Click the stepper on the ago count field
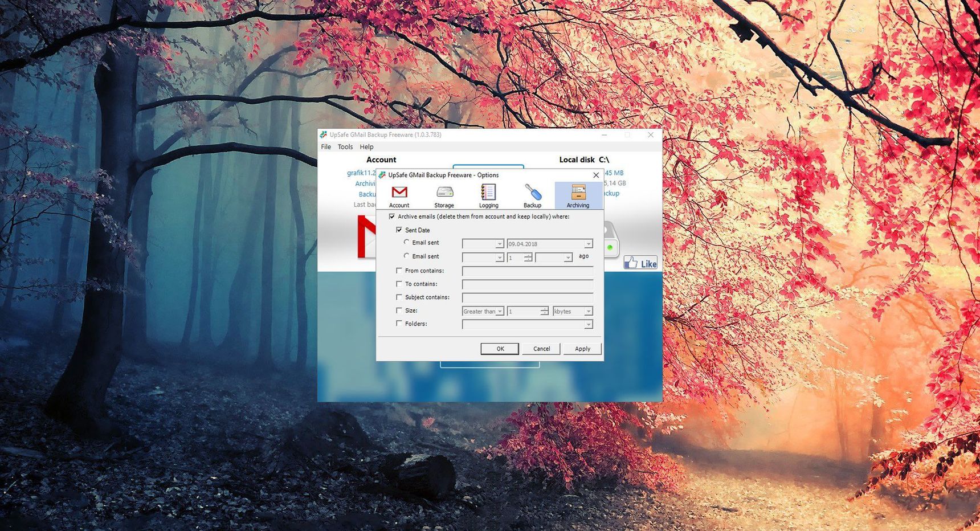Image resolution: width=980 pixels, height=531 pixels. coord(528,258)
